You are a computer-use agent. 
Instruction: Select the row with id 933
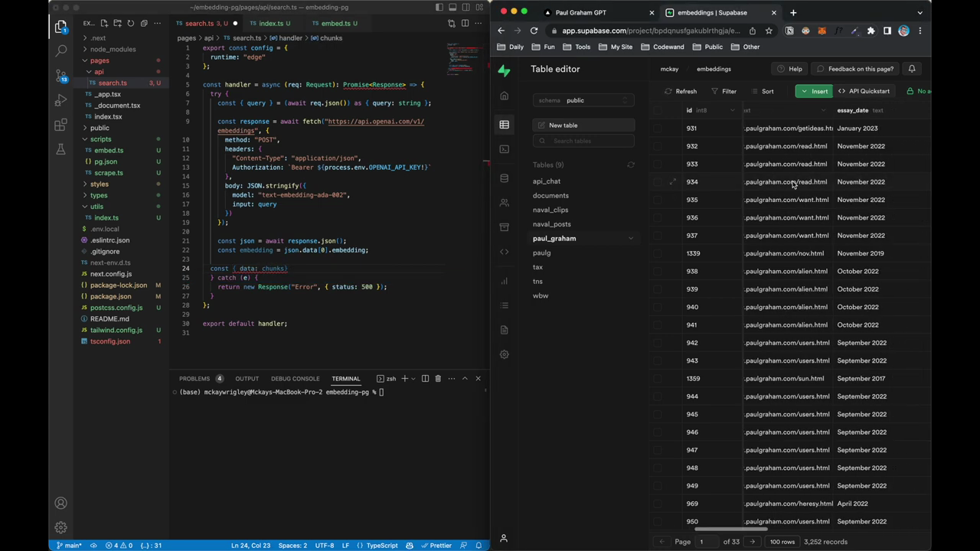coord(658,164)
